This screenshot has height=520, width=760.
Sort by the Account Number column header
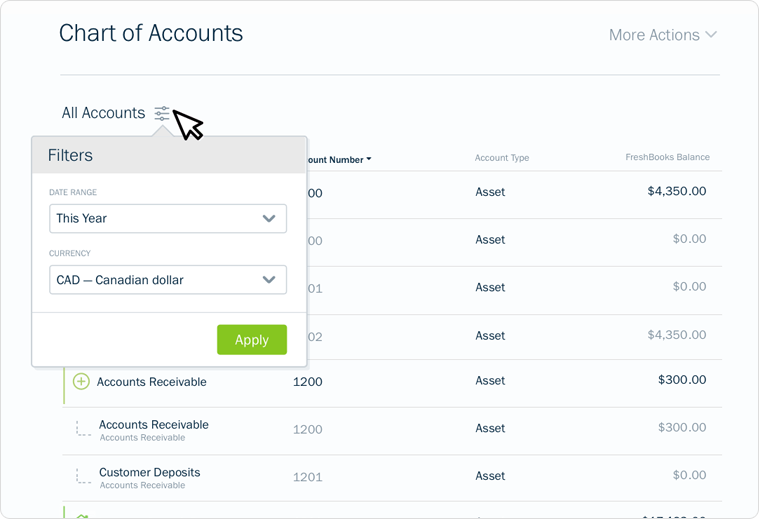(x=335, y=159)
